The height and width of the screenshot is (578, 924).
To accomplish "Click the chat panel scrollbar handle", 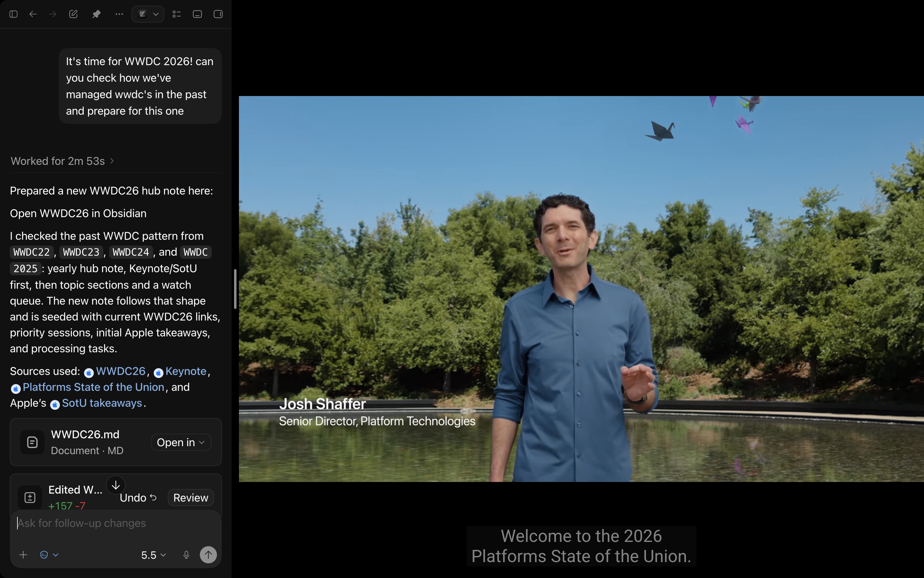I will pos(235,289).
